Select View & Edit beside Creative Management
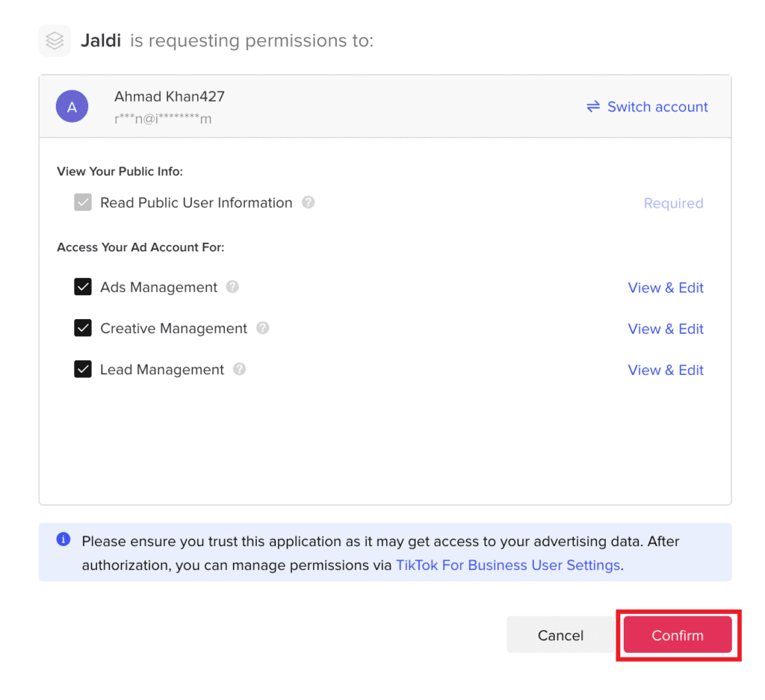 point(665,329)
